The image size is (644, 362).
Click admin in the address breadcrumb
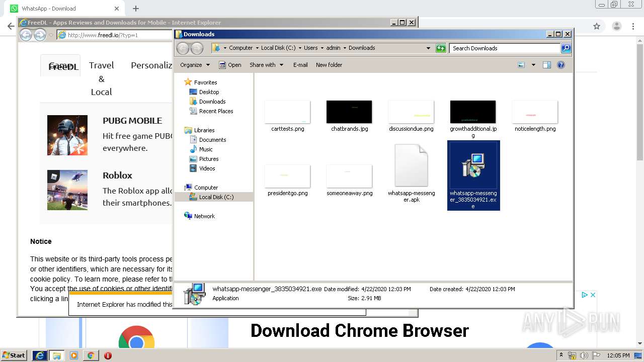pyautogui.click(x=333, y=48)
